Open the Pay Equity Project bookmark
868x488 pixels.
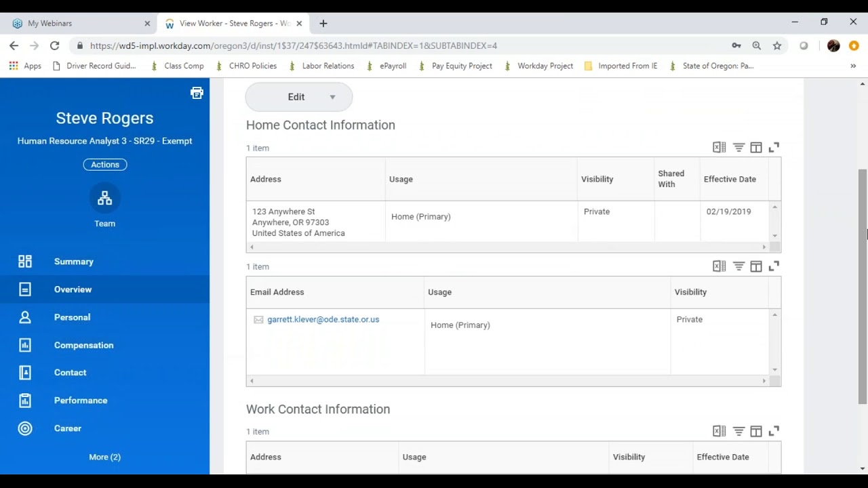(x=455, y=66)
